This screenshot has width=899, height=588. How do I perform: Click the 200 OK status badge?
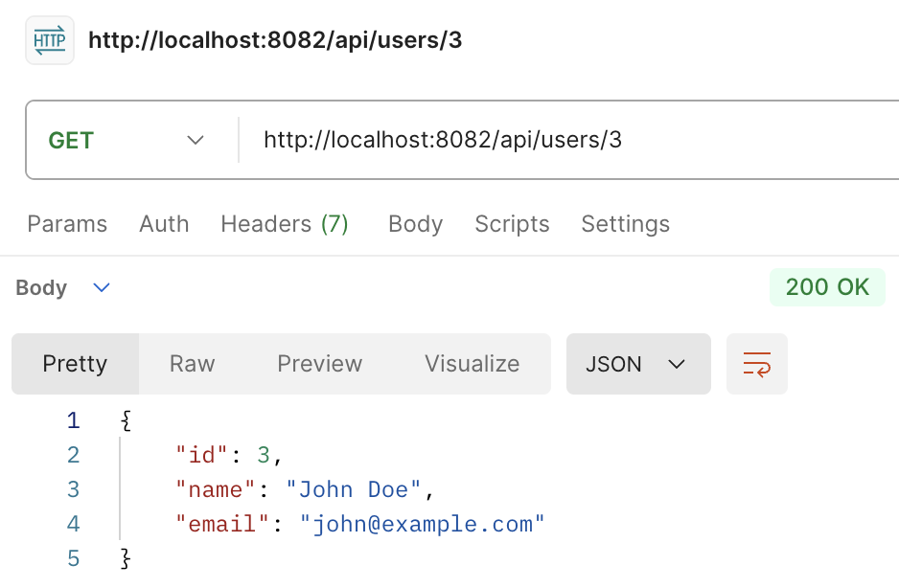coord(827,287)
